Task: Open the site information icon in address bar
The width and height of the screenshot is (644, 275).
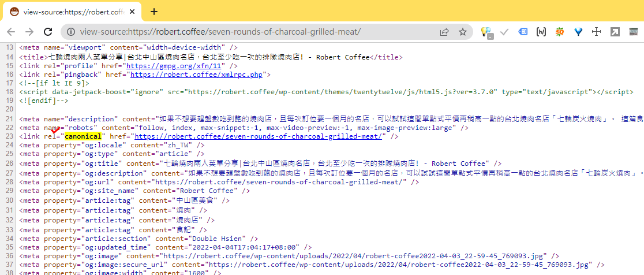Action: [70, 32]
